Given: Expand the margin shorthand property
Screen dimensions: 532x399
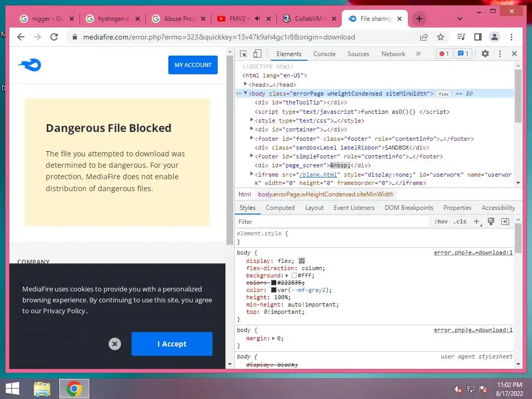Looking at the screenshot, I should coord(273,338).
